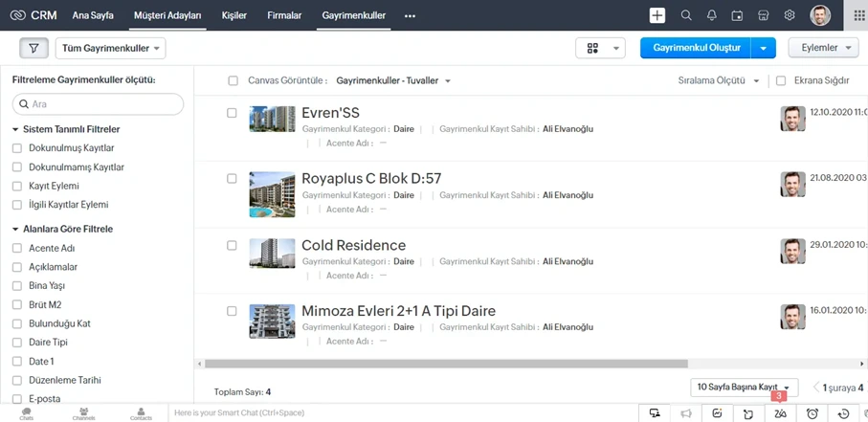Toggle the filter funnel button
Image resolution: width=868 pixels, height=422 pixels.
33,48
